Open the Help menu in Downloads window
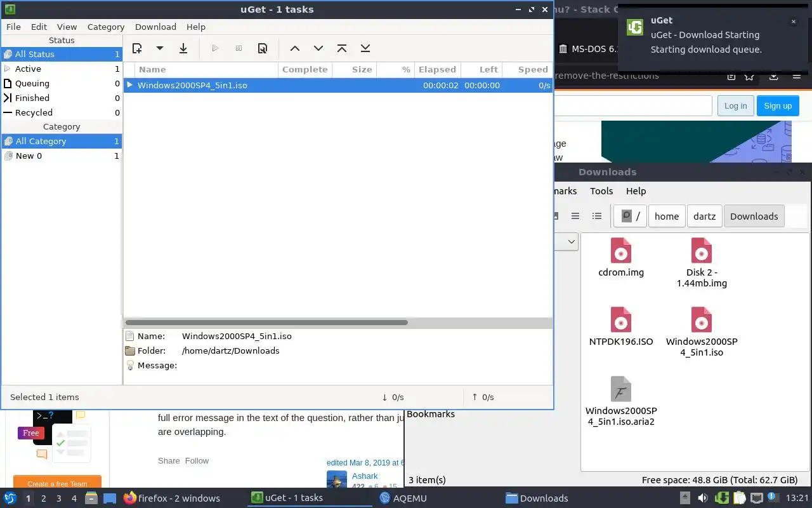The width and height of the screenshot is (812, 508). click(636, 191)
